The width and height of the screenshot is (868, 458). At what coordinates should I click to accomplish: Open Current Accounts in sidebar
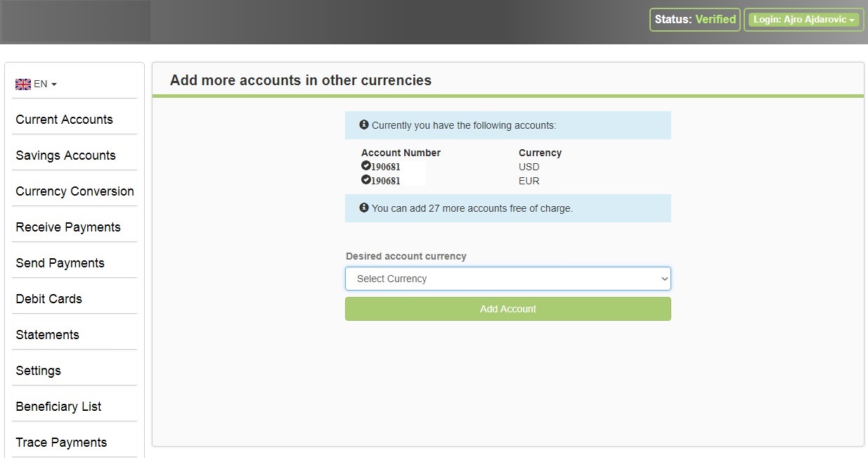(64, 120)
